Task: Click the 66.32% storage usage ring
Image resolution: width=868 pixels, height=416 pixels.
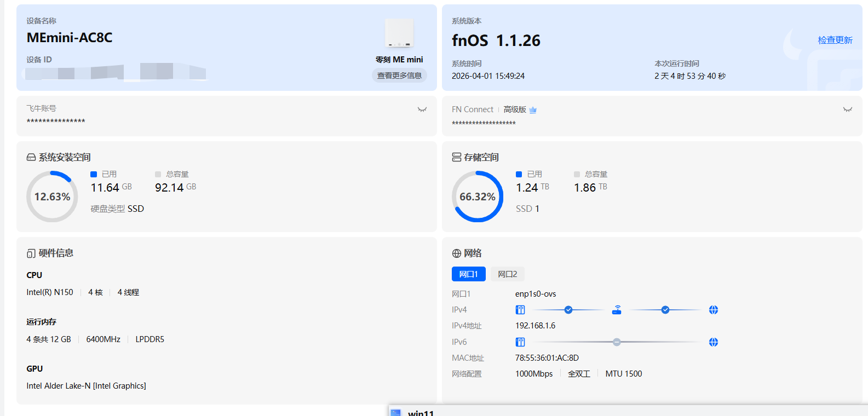Action: [x=478, y=197]
